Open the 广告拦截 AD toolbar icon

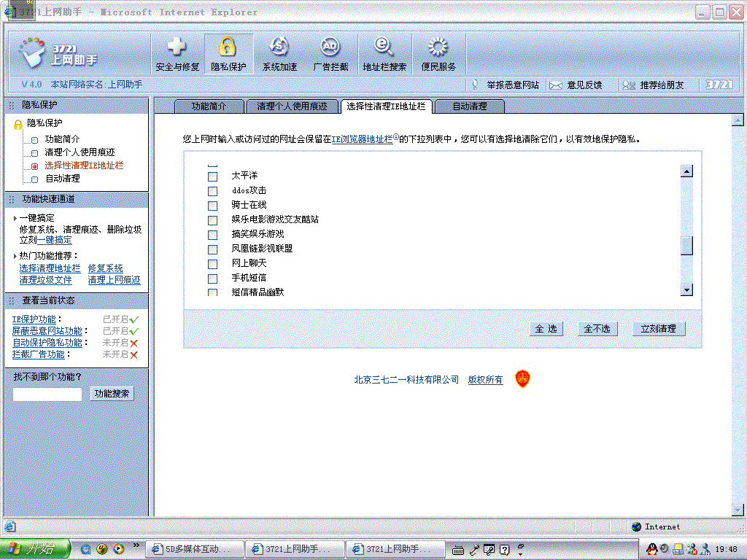click(x=330, y=54)
